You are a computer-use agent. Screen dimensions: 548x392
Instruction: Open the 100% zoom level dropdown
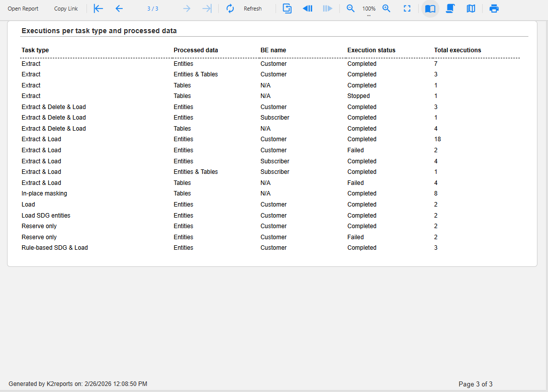click(x=369, y=10)
